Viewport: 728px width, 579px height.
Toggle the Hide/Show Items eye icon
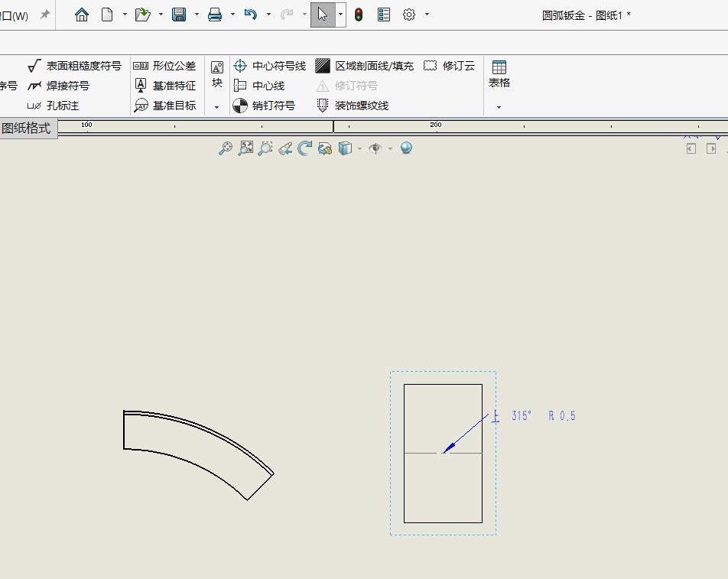pos(375,148)
